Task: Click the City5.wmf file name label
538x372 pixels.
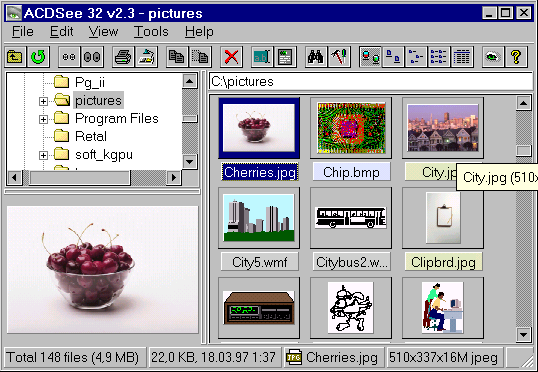Action: click(x=260, y=262)
